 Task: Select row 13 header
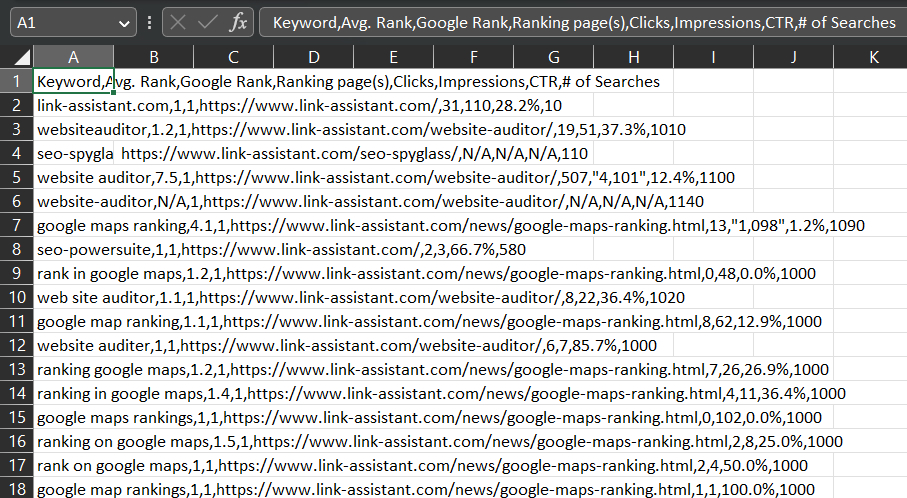16,369
